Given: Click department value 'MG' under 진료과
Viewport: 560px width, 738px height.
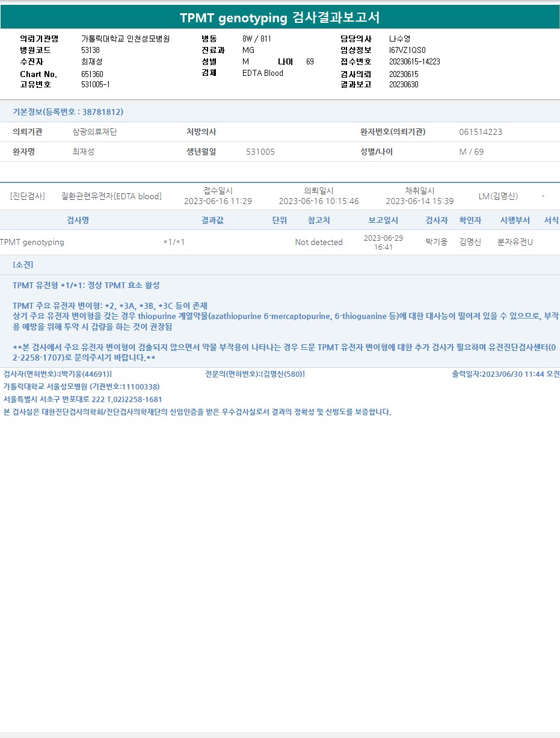Looking at the screenshot, I should (248, 50).
